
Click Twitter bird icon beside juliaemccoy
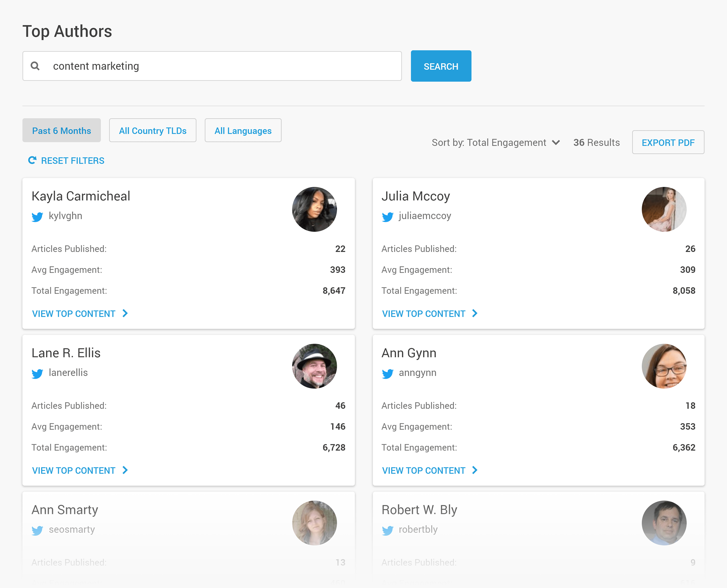387,217
